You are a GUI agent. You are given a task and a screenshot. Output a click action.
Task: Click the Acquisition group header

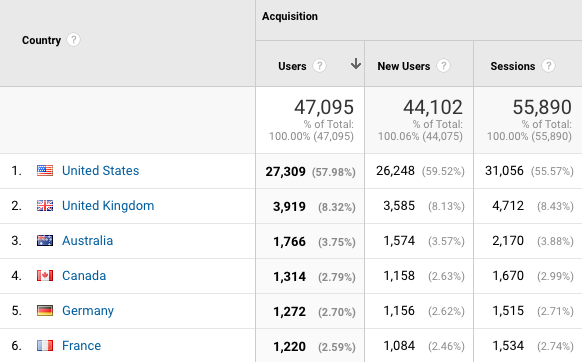(290, 16)
